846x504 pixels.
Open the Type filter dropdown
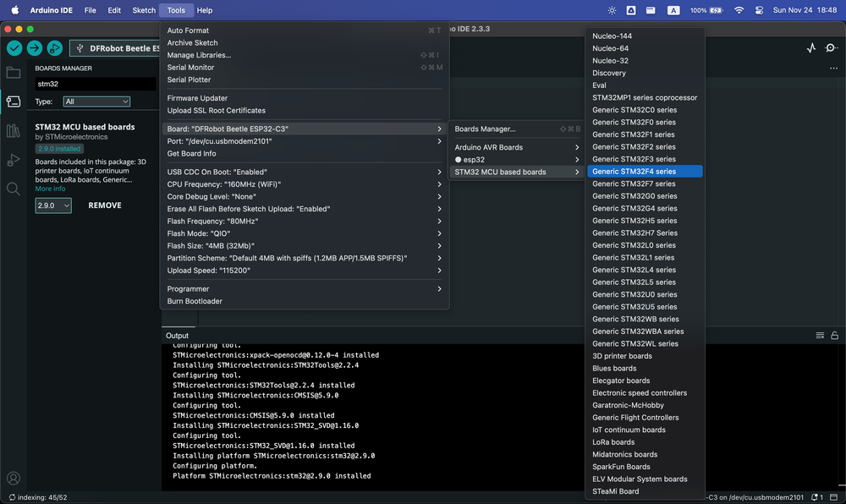(96, 101)
